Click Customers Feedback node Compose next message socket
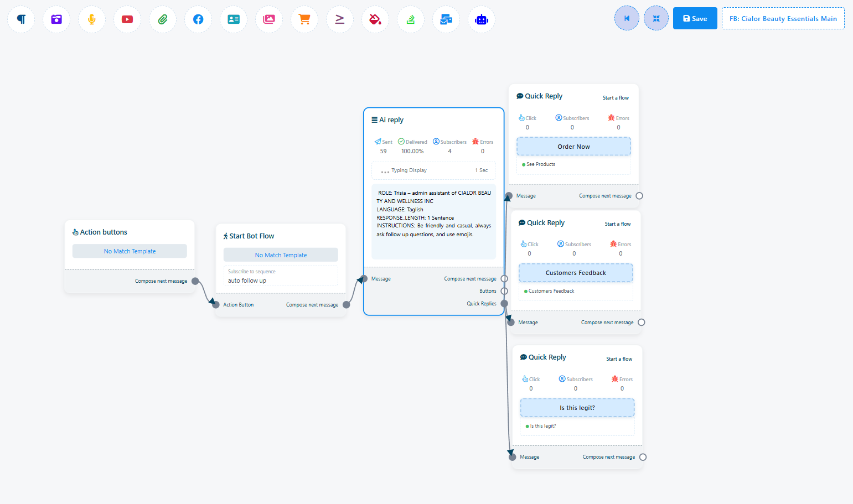 [642, 323]
